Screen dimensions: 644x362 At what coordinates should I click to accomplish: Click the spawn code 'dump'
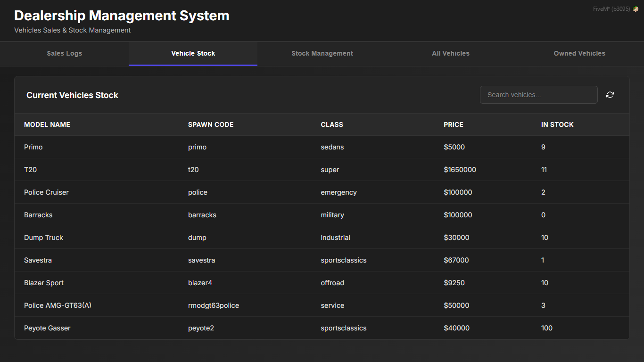pos(197,238)
